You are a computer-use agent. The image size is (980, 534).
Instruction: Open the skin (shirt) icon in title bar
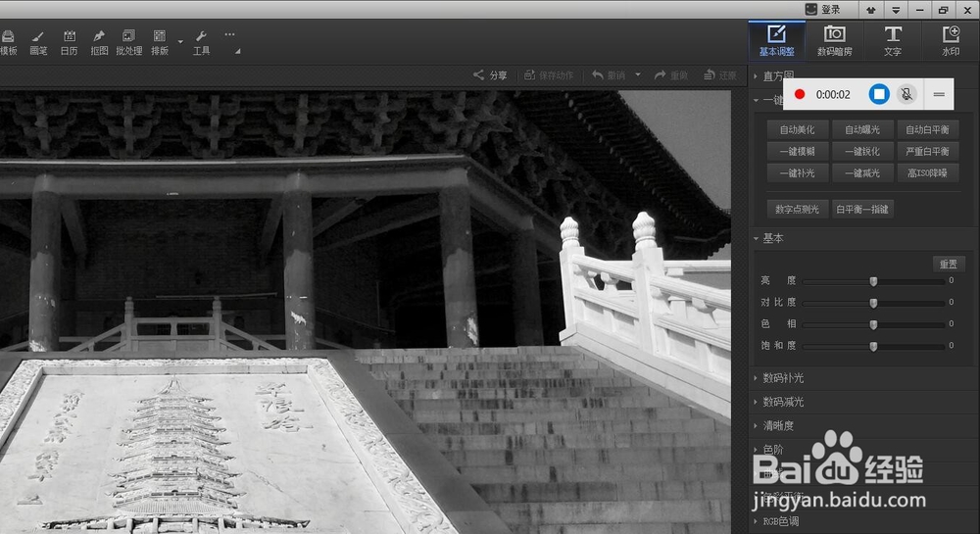[871, 10]
